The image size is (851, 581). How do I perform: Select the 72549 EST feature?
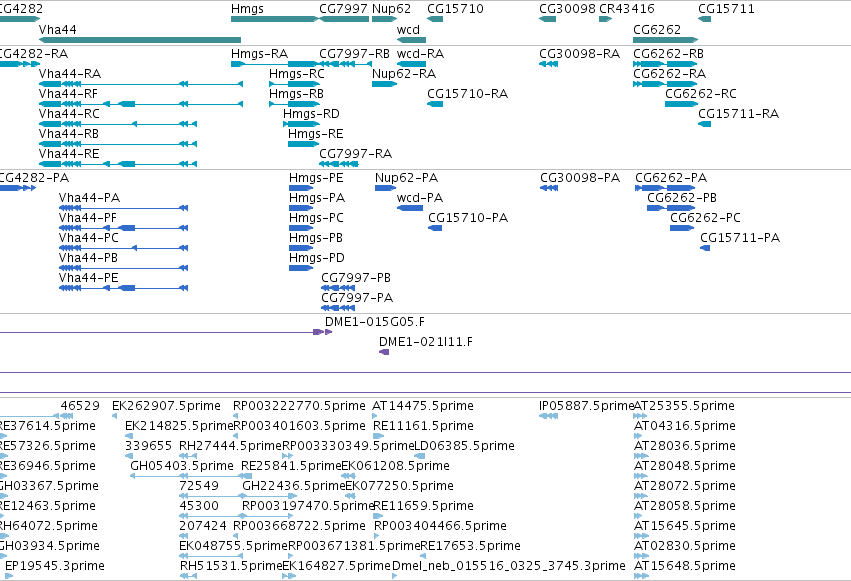[237, 496]
